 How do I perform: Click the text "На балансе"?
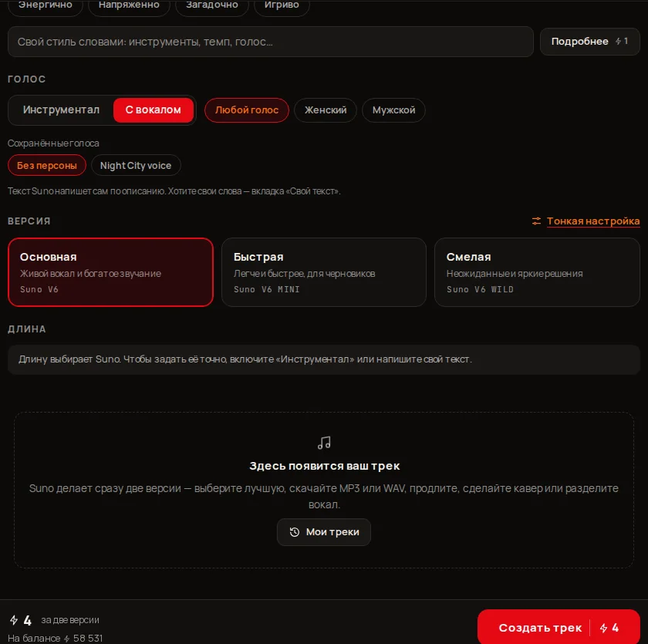pyautogui.click(x=34, y=639)
